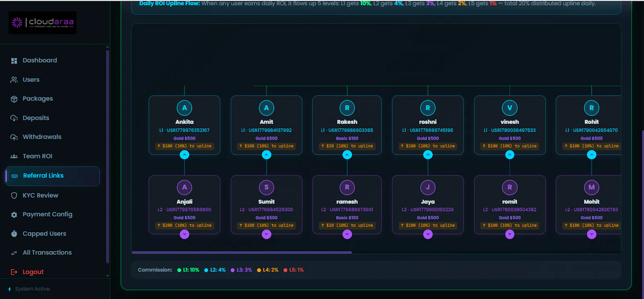Click the tree horizontal scrollbar thumb
The width and height of the screenshot is (644, 299).
[242, 253]
